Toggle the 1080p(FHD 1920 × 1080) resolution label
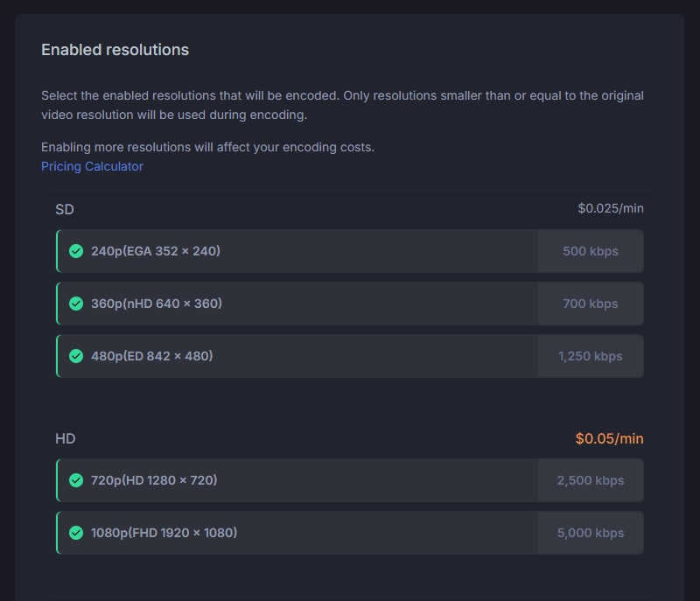Image resolution: width=700 pixels, height=601 pixels. (164, 533)
